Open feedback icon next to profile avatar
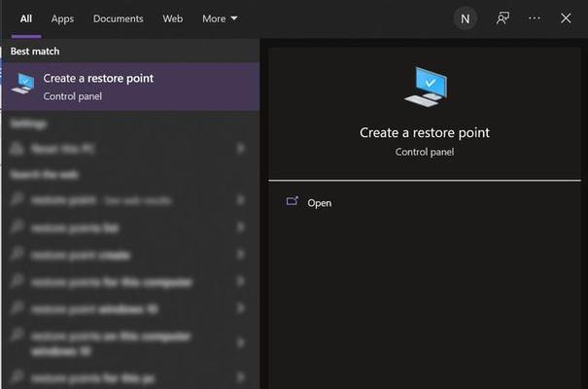The width and height of the screenshot is (588, 389). 502,18
